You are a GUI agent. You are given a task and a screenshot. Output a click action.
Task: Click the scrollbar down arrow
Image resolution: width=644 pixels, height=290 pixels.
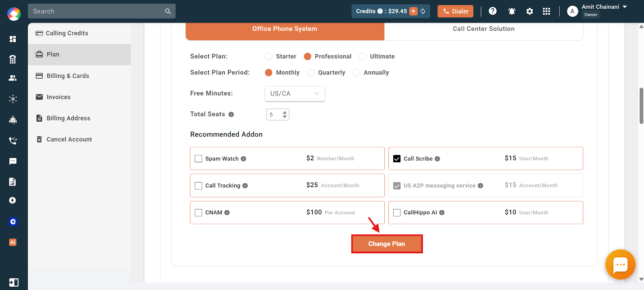[x=641, y=279]
